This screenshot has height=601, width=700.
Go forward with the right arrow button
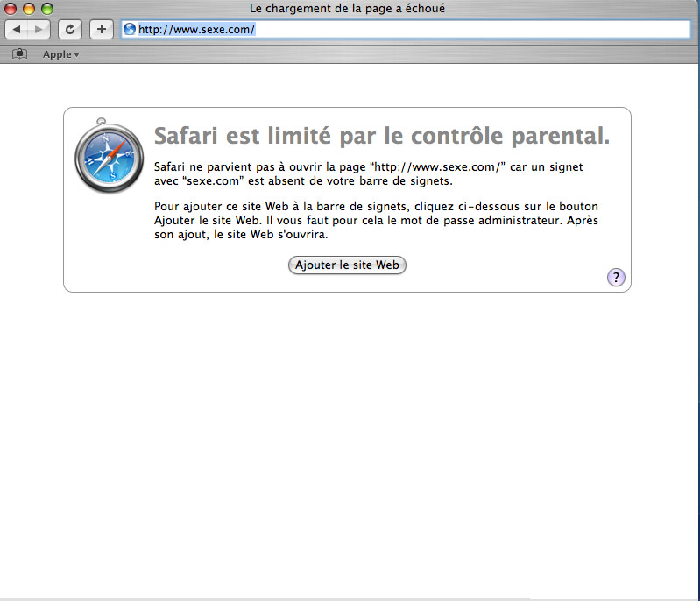pyautogui.click(x=39, y=30)
